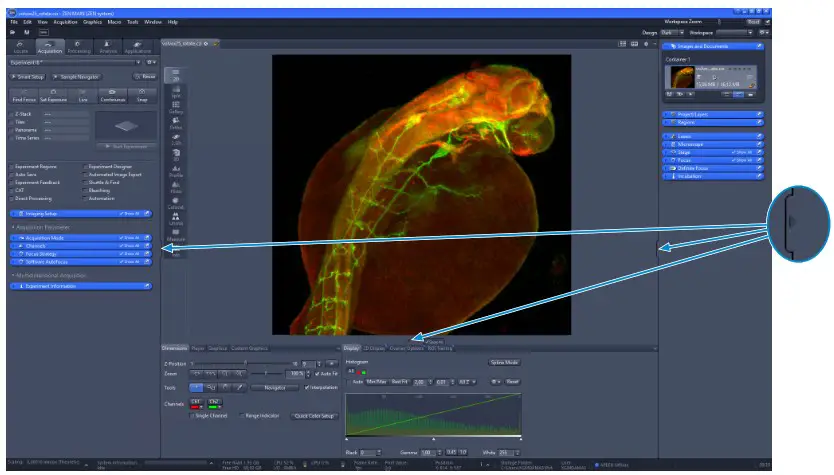Screen dimensions: 834x475
Task: Toggle the Interpolation checkbox
Action: click(x=306, y=388)
